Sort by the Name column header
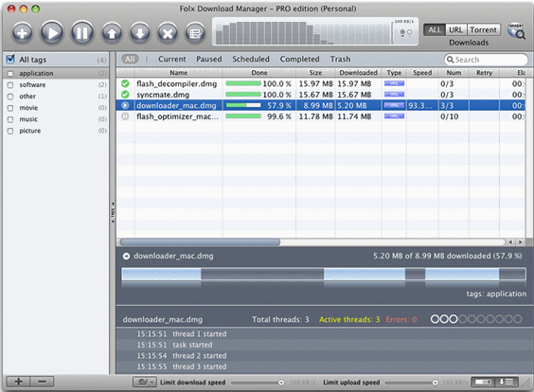Image resolution: width=534 pixels, height=392 pixels. pyautogui.click(x=178, y=73)
